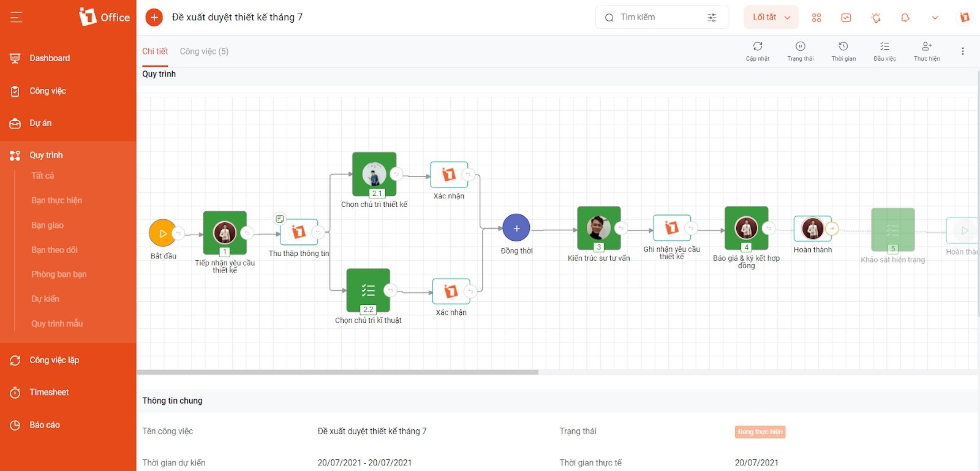Open the Đầu việc checklist icon
The image size is (980, 471).
(x=884, y=47)
